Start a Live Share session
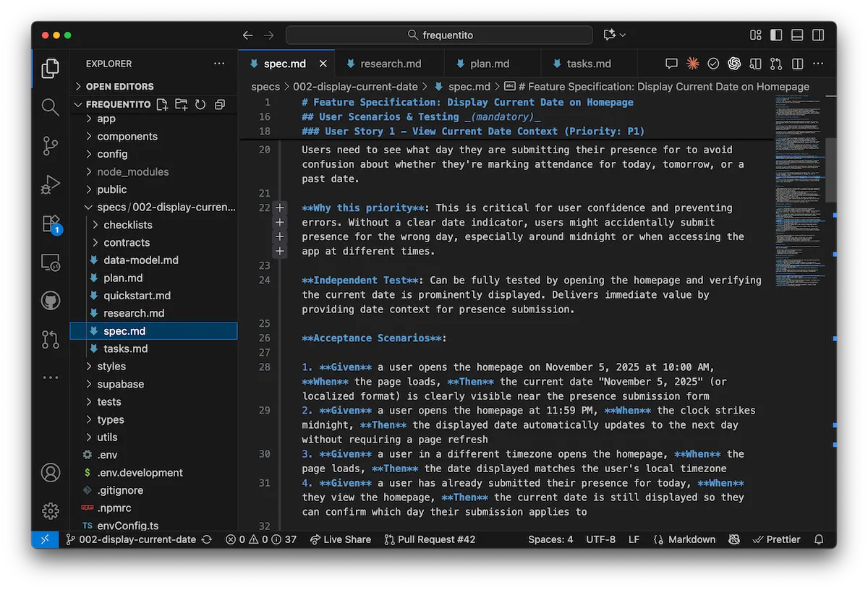868x590 pixels. (x=340, y=539)
